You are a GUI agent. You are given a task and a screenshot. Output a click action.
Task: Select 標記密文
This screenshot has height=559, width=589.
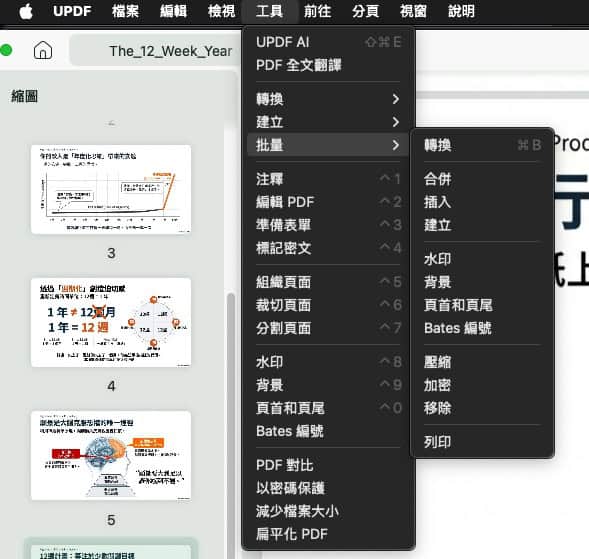[x=328, y=248]
